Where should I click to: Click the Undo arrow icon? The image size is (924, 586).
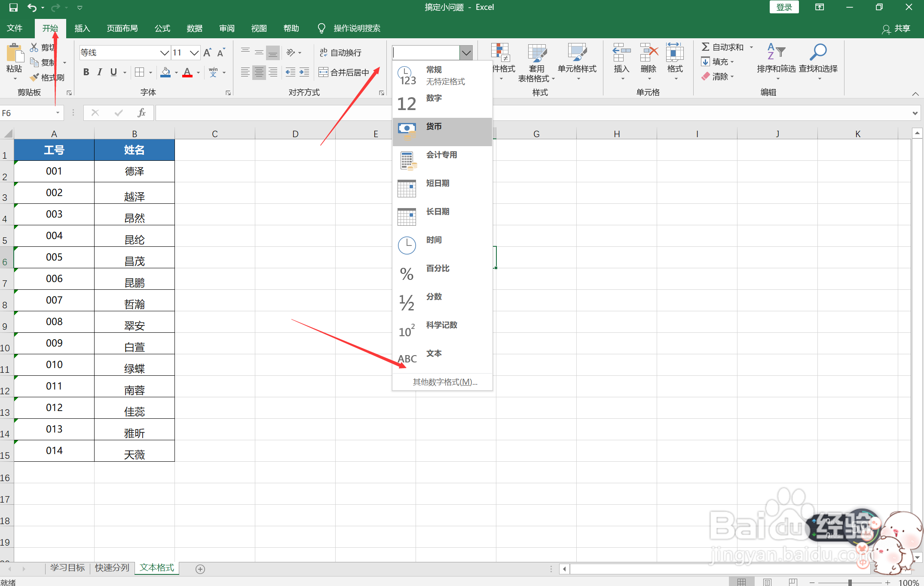point(32,7)
